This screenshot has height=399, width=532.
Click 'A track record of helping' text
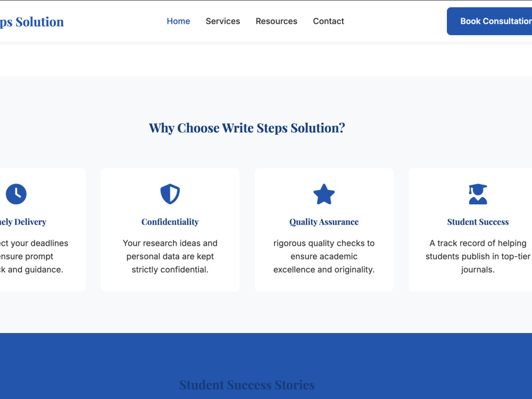pyautogui.click(x=478, y=243)
